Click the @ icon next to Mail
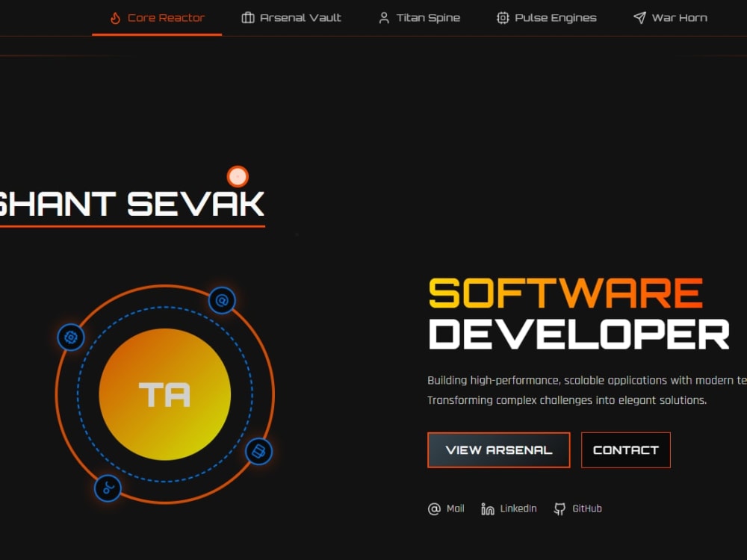 pos(434,509)
